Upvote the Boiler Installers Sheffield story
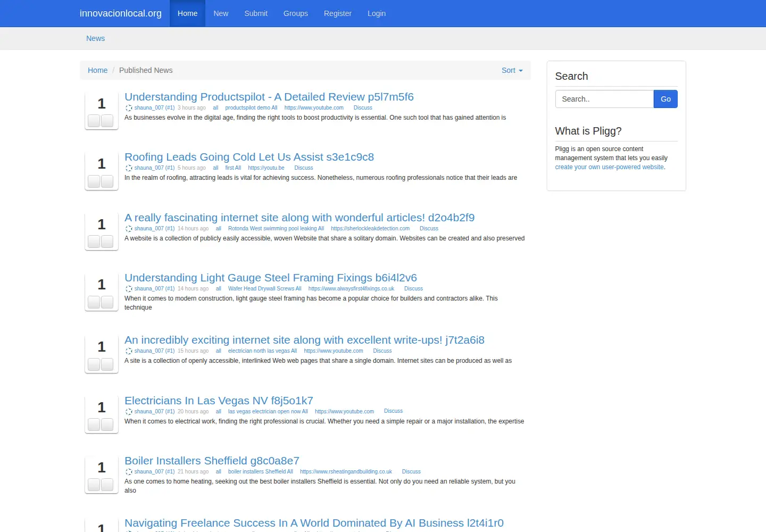The height and width of the screenshot is (532, 766). 94,485
